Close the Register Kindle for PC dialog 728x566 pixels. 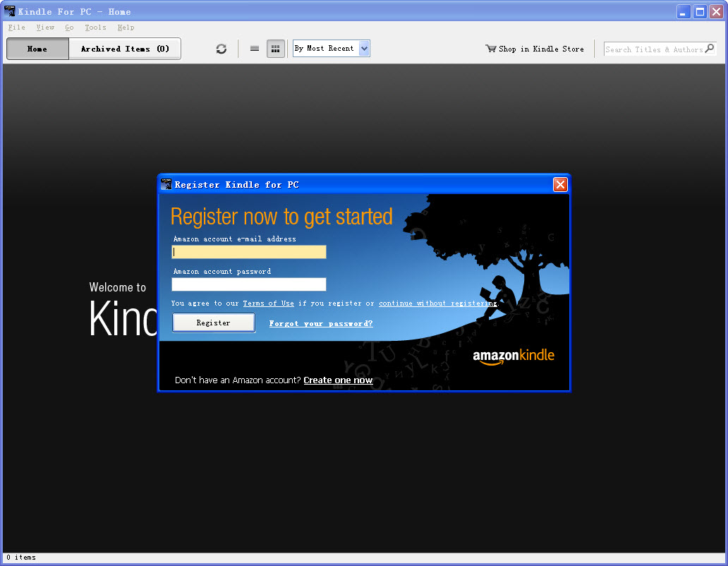pyautogui.click(x=560, y=184)
